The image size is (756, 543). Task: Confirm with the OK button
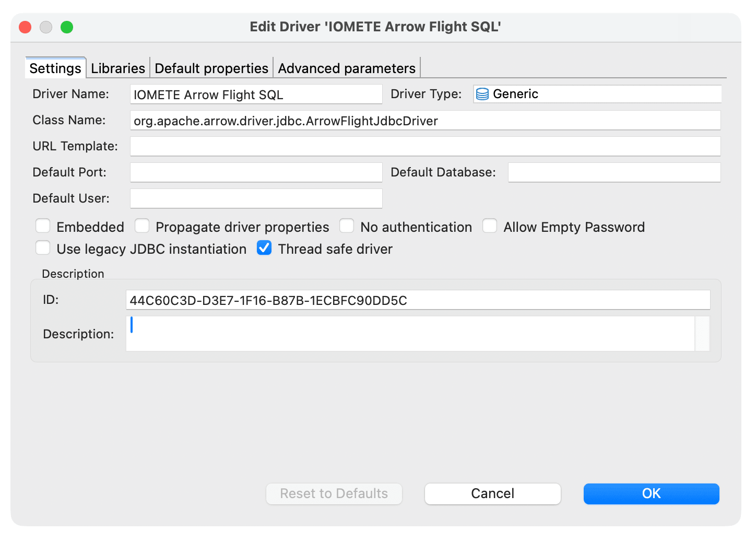[652, 494]
